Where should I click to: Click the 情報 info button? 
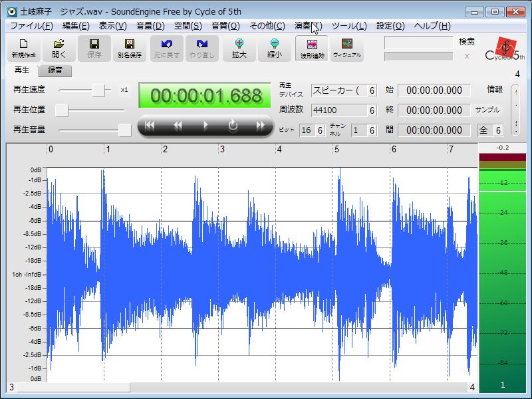coord(494,90)
